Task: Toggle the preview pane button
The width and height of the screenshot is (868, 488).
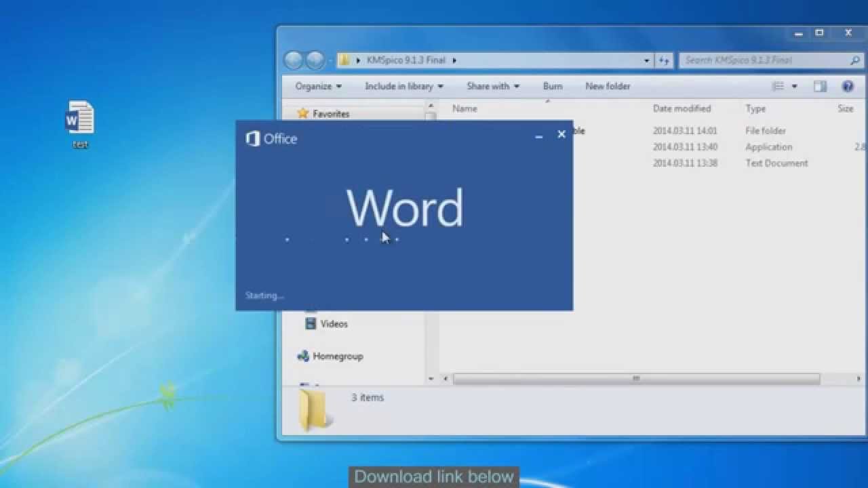Action: [820, 86]
